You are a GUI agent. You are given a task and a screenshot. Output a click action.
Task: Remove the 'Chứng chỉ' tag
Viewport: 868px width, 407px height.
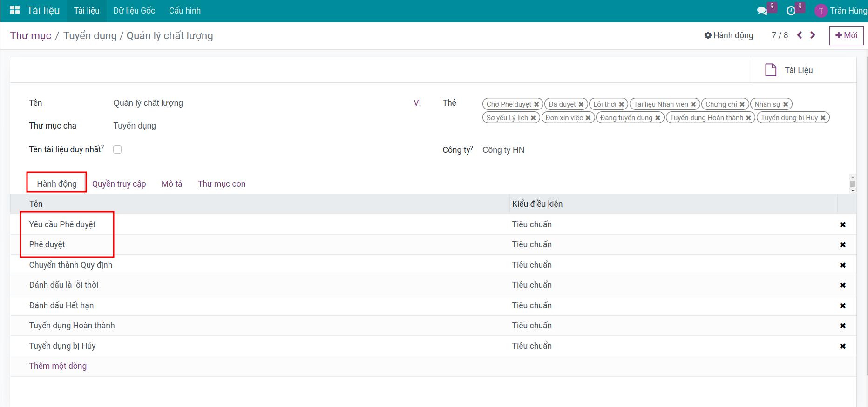pos(742,104)
